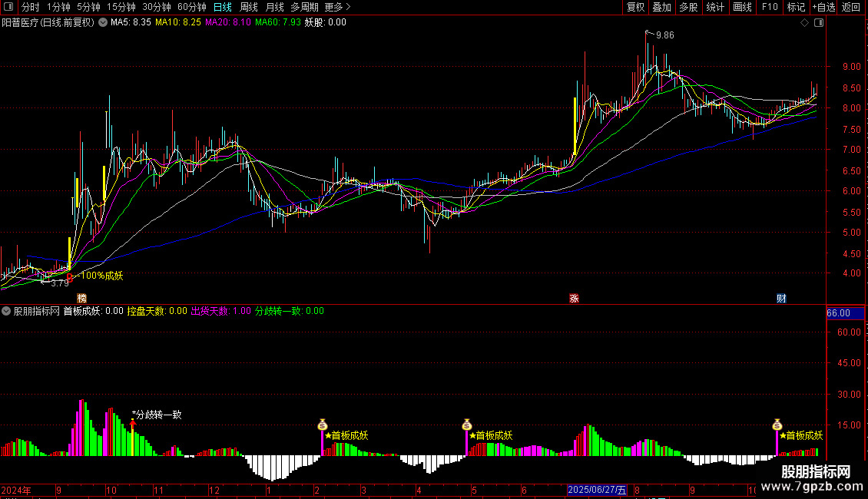Screen dimensions: 868x499
Task: Click the 妖股: 0.00 label
Action: (x=326, y=23)
